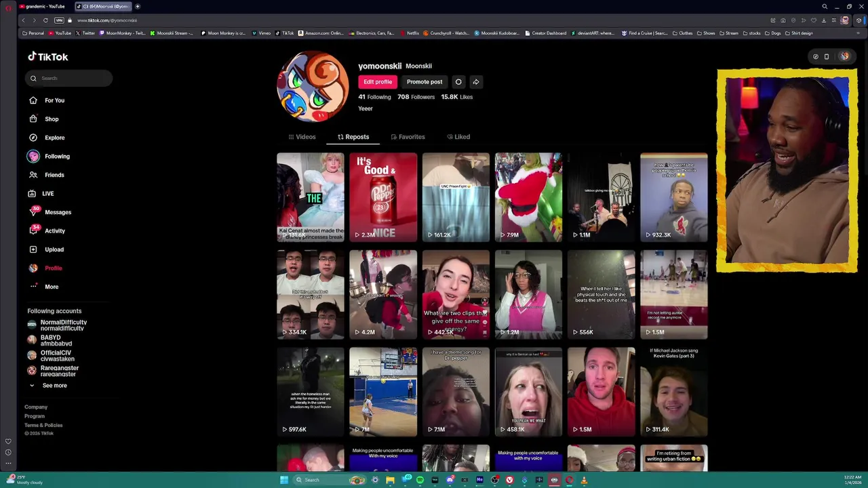Open the Profile page in sidebar
The height and width of the screenshot is (488, 868).
(45, 268)
